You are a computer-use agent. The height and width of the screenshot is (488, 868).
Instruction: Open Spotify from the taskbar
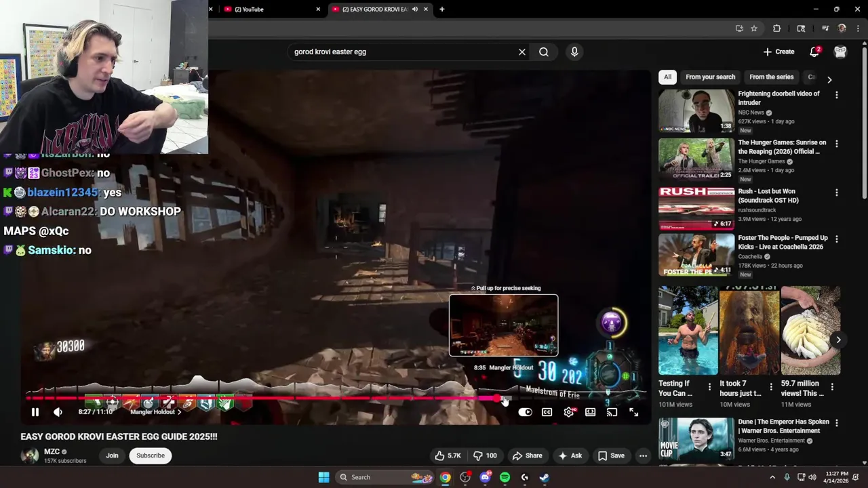(505, 477)
